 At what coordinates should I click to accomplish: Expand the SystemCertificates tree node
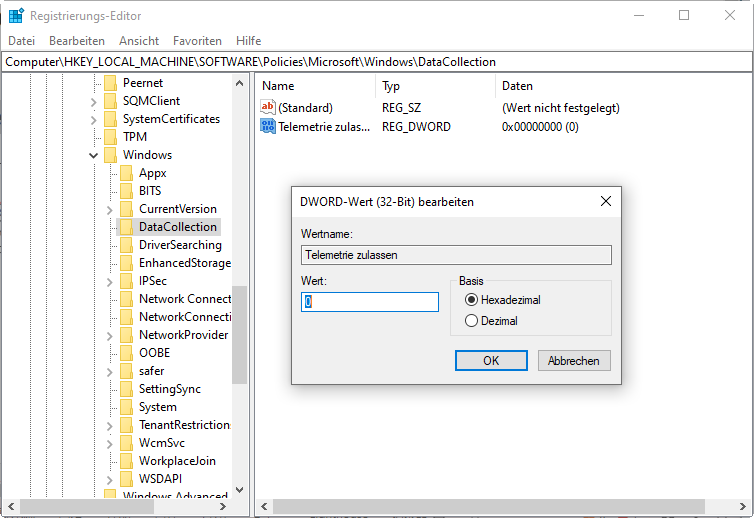click(93, 119)
